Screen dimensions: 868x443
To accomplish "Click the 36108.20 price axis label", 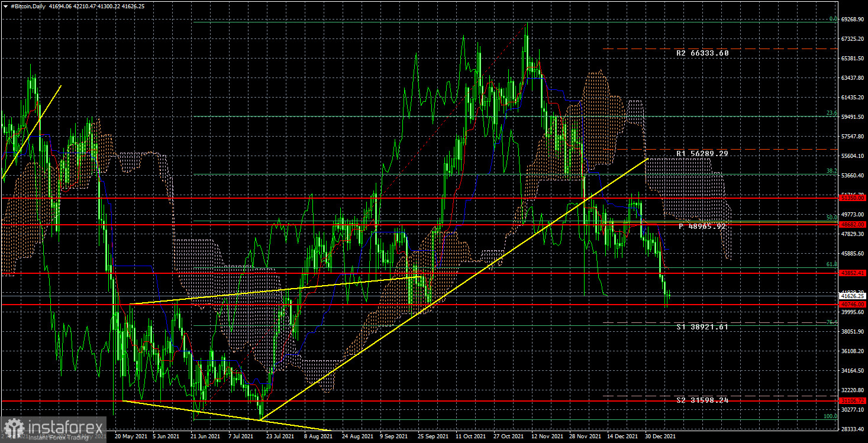I will tap(853, 351).
